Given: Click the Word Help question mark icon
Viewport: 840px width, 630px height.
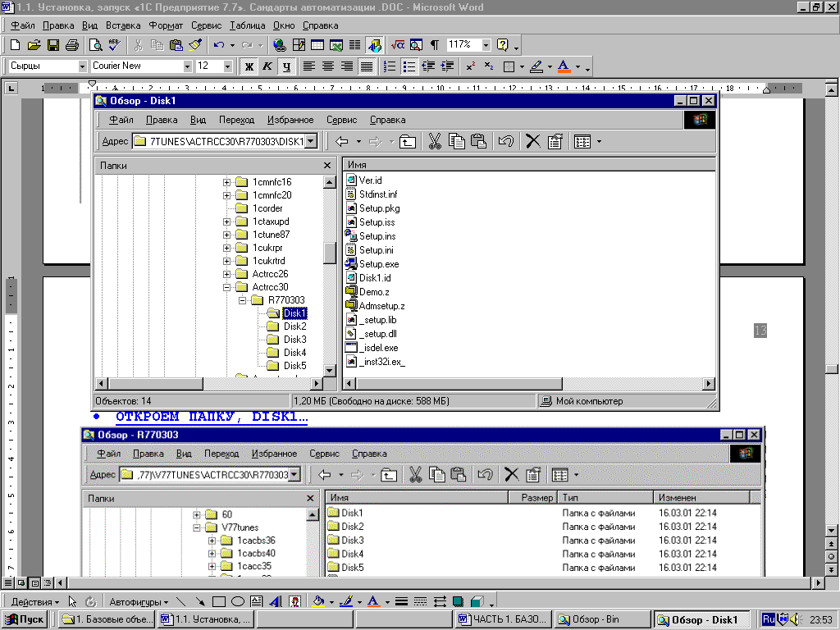Looking at the screenshot, I should [x=502, y=45].
